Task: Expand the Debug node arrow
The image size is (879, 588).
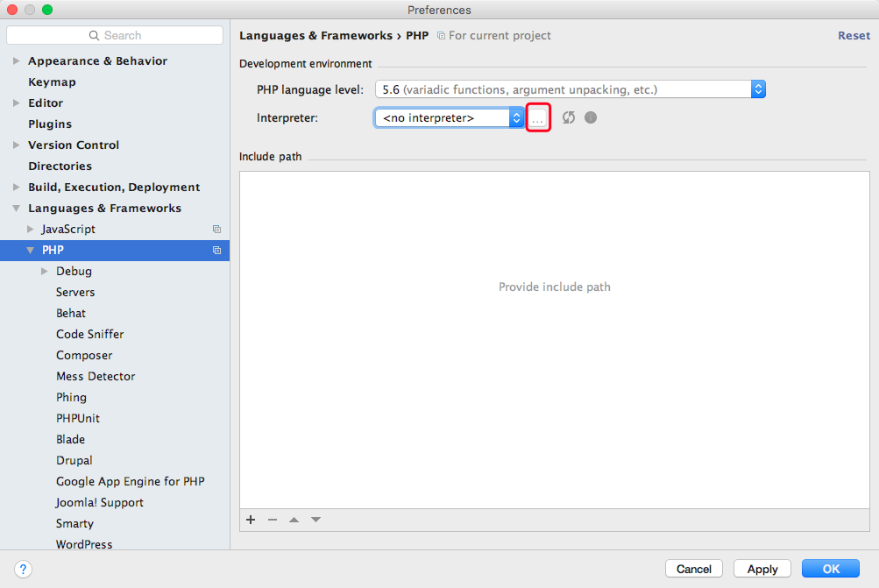Action: tap(45, 272)
